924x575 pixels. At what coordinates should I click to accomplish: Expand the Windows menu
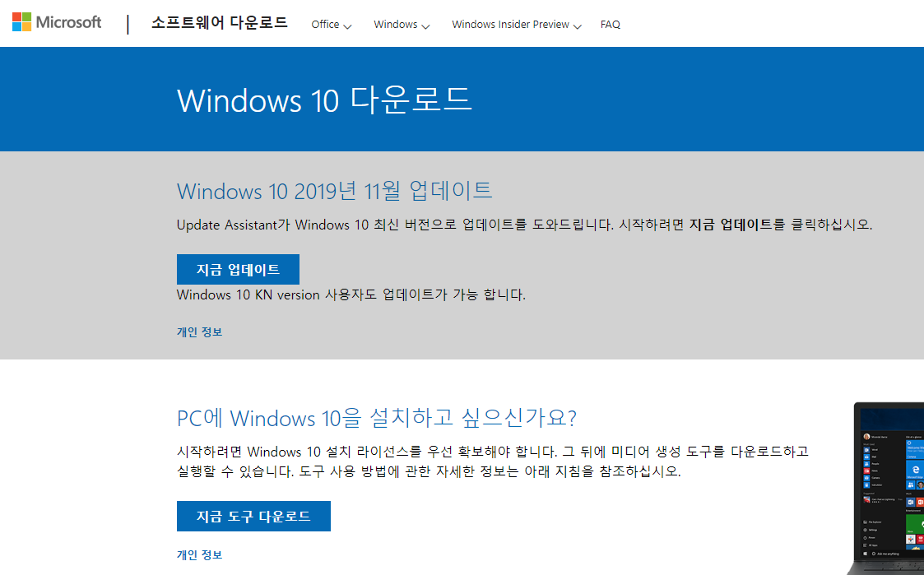click(x=402, y=24)
